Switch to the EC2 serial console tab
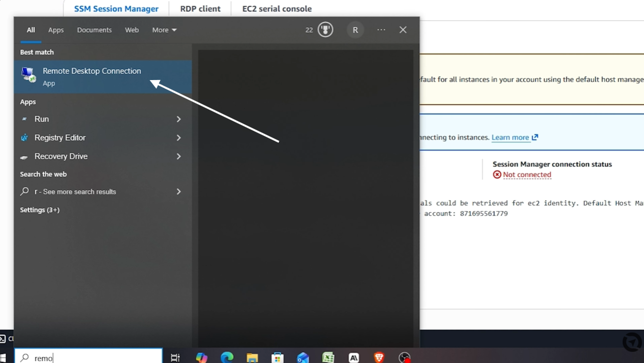The width and height of the screenshot is (644, 363). [x=277, y=9]
